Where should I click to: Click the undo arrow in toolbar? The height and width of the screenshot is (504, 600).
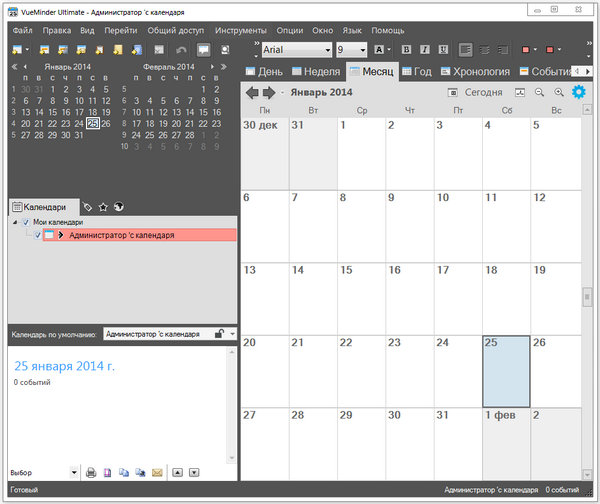click(180, 50)
